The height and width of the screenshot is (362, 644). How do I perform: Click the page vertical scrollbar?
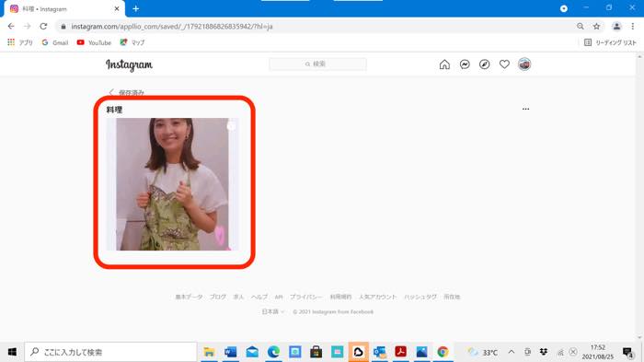[x=639, y=196]
